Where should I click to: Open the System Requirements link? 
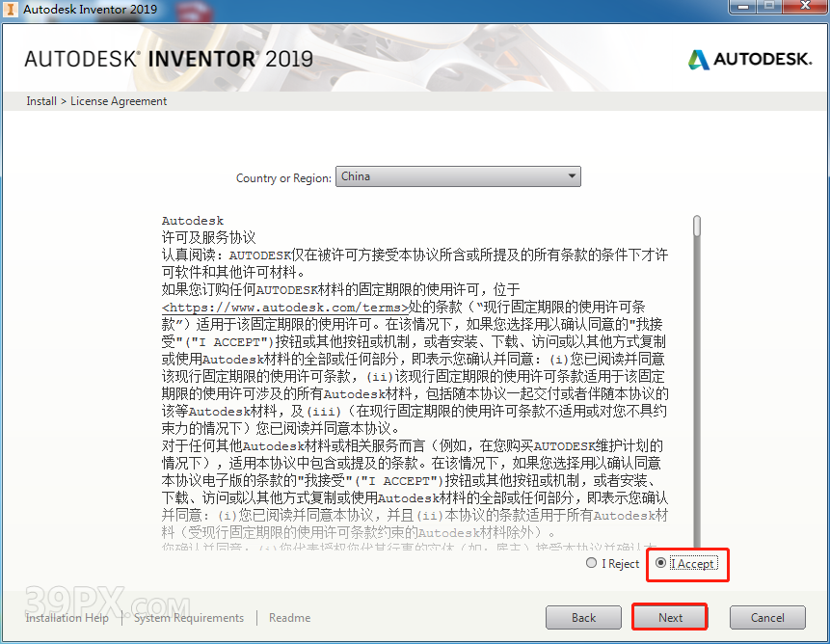189,618
